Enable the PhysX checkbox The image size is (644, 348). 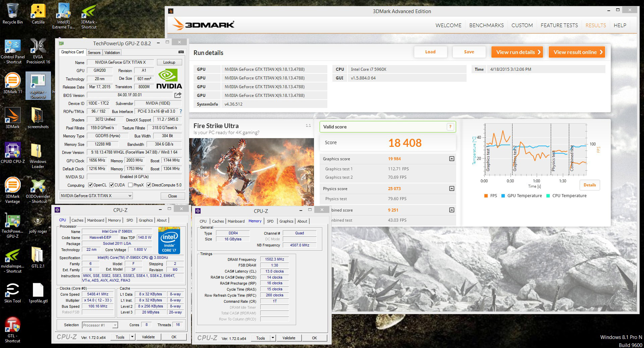point(130,185)
